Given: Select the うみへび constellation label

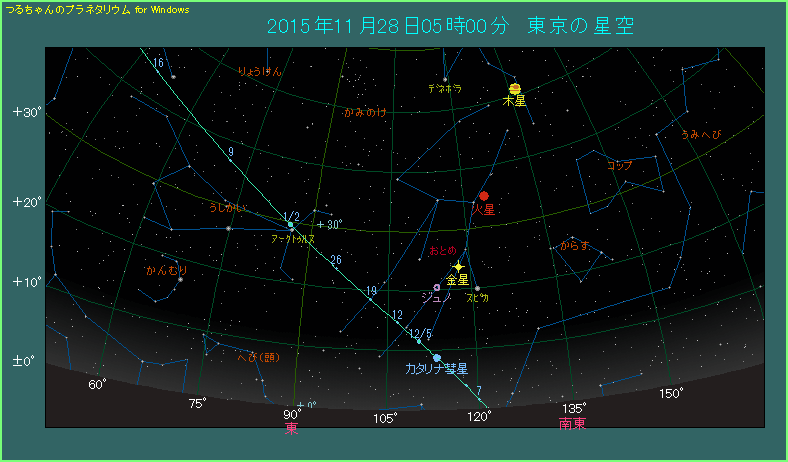Looking at the screenshot, I should point(700,134).
